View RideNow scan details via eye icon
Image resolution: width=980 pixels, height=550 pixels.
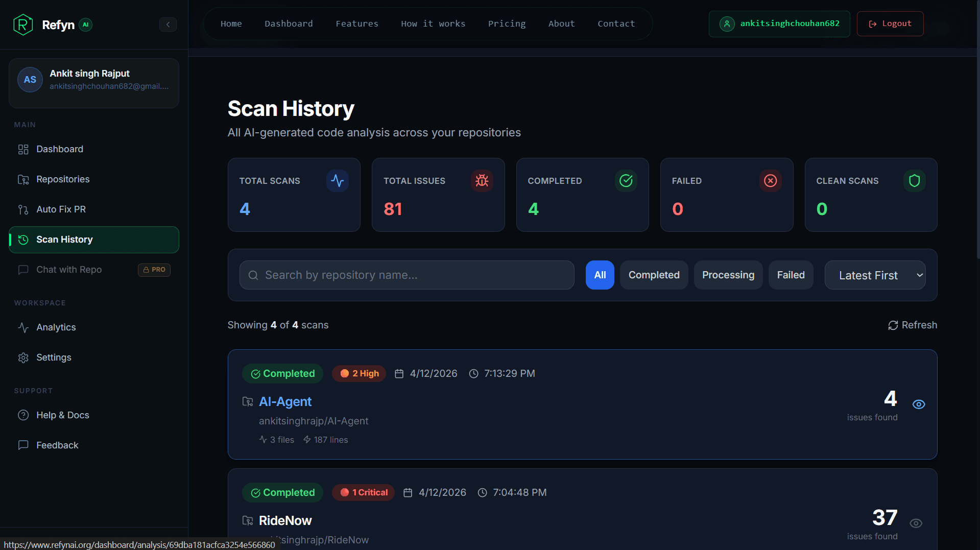pos(916,523)
